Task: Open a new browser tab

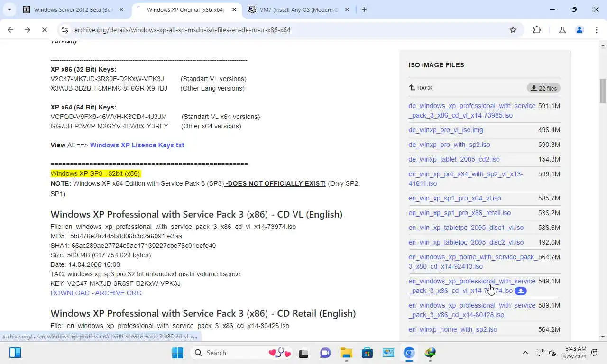Action: click(364, 9)
